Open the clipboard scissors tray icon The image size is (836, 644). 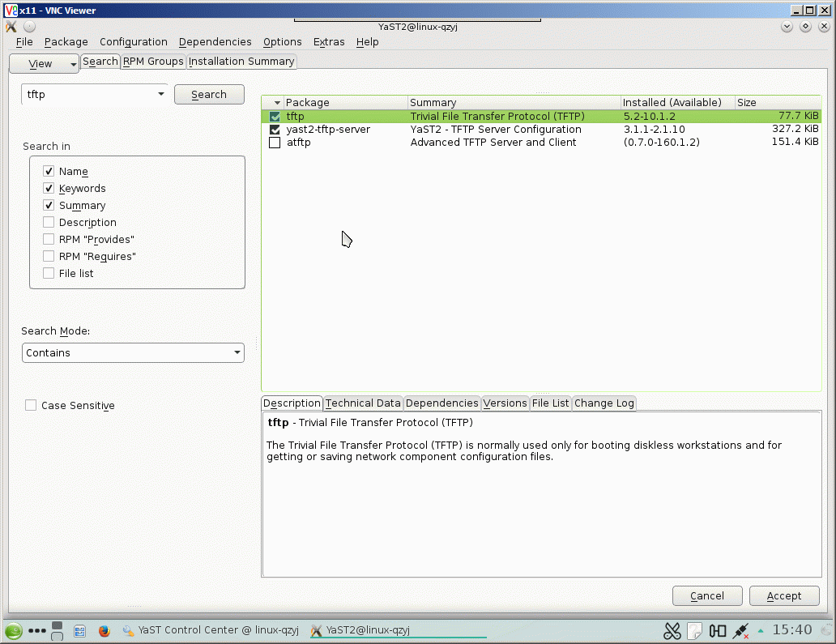pyautogui.click(x=672, y=631)
